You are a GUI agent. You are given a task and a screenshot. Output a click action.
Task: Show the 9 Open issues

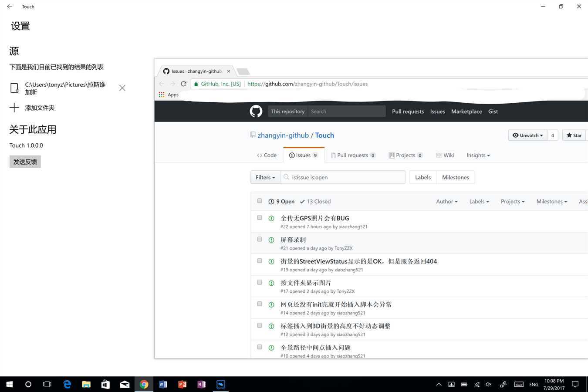click(281, 201)
